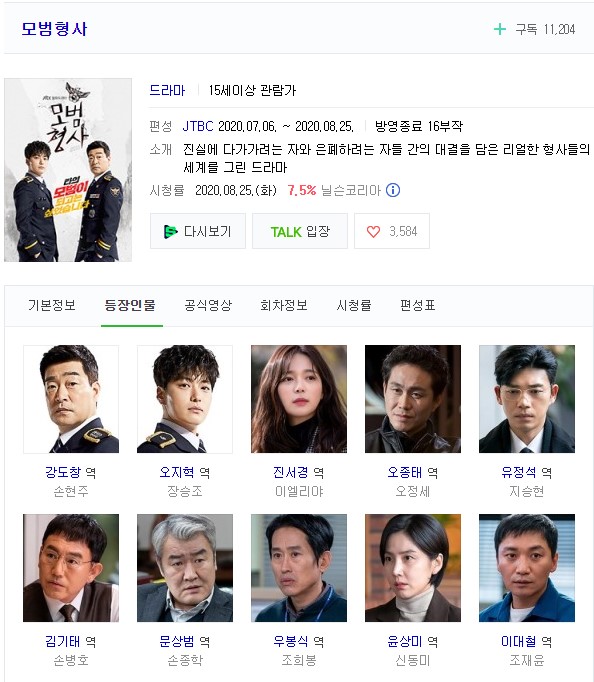Viewport: 594px width, 682px height.
Task: Click the 모범형사 title link
Action: point(54,29)
